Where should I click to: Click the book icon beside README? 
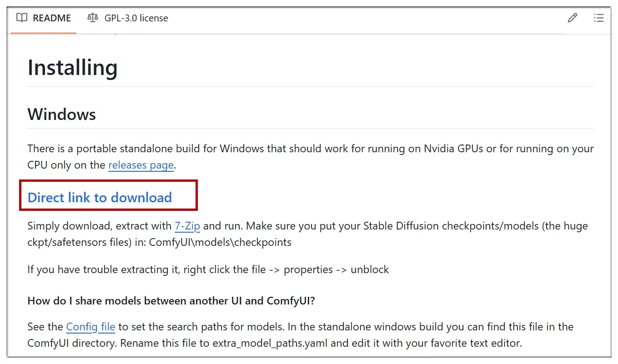pos(22,18)
